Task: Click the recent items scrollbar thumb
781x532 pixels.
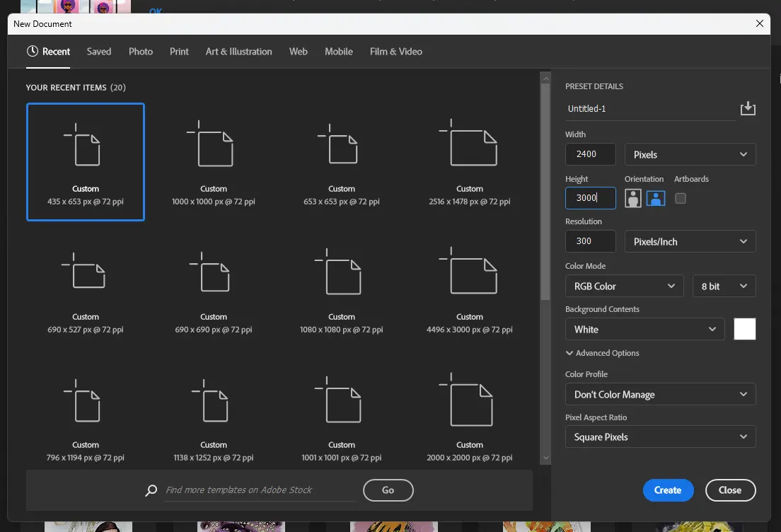Action: pos(545,192)
